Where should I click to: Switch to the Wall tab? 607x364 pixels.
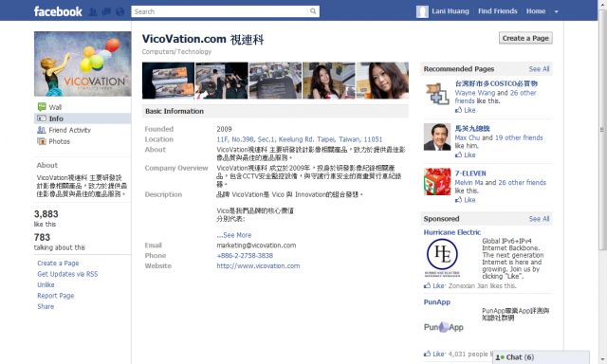click(55, 107)
